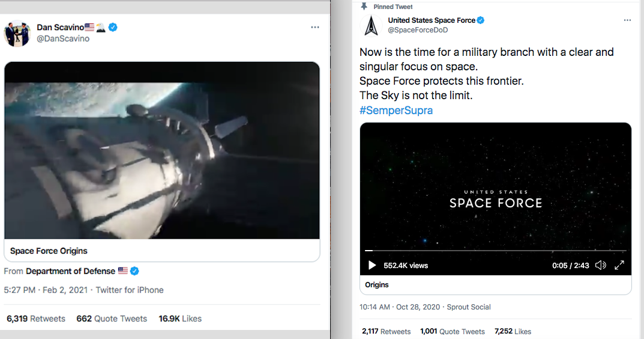Open Department of Defense source link

pos(70,271)
